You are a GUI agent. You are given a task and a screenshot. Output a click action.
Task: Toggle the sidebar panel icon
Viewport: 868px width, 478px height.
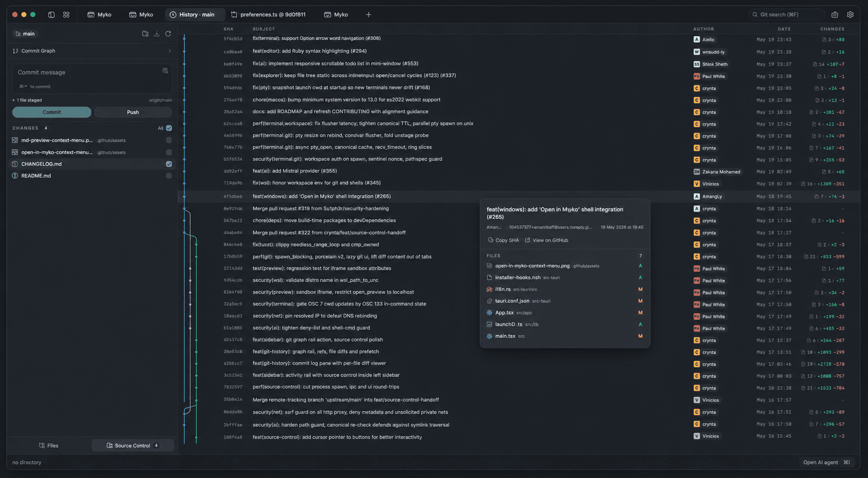click(x=51, y=15)
